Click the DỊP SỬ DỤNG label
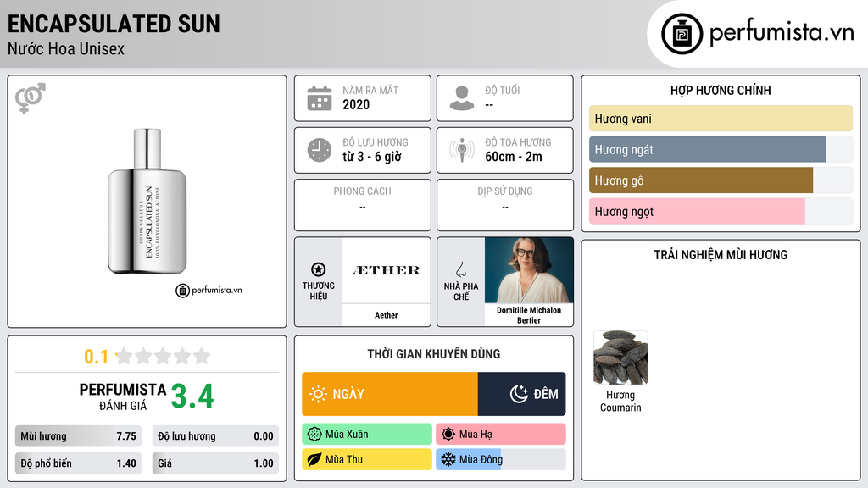Viewport: 868px width, 488px height. coord(505,191)
